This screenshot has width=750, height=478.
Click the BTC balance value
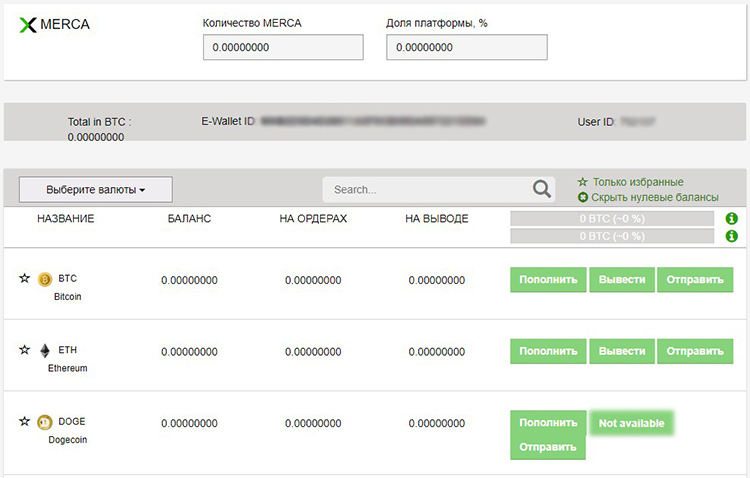pos(189,280)
